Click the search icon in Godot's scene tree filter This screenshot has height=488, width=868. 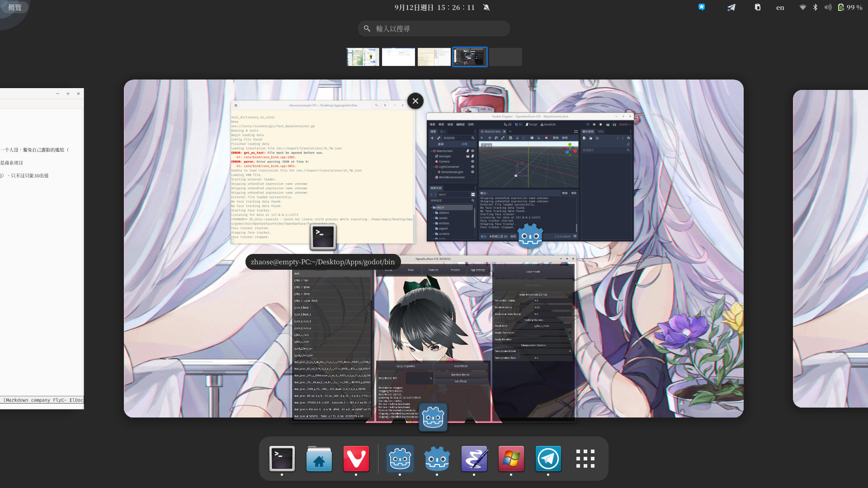coord(472,138)
